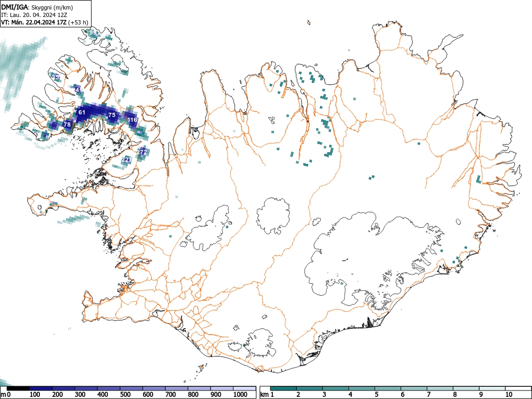The height and width of the screenshot is (399, 532).
Task: Click the 'km' unit label on legend
Action: tap(265, 395)
